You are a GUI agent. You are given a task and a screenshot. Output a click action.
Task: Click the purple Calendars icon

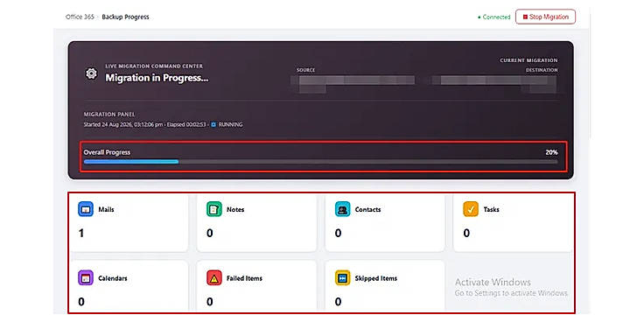86,278
